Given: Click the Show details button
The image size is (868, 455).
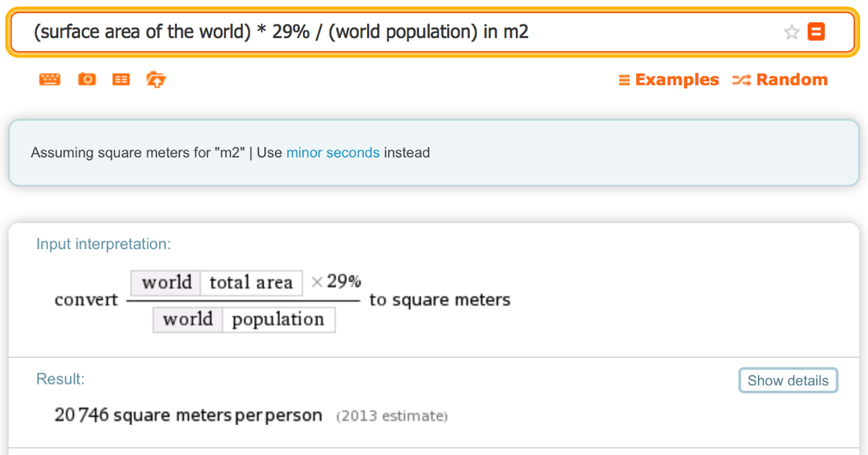Looking at the screenshot, I should [788, 380].
